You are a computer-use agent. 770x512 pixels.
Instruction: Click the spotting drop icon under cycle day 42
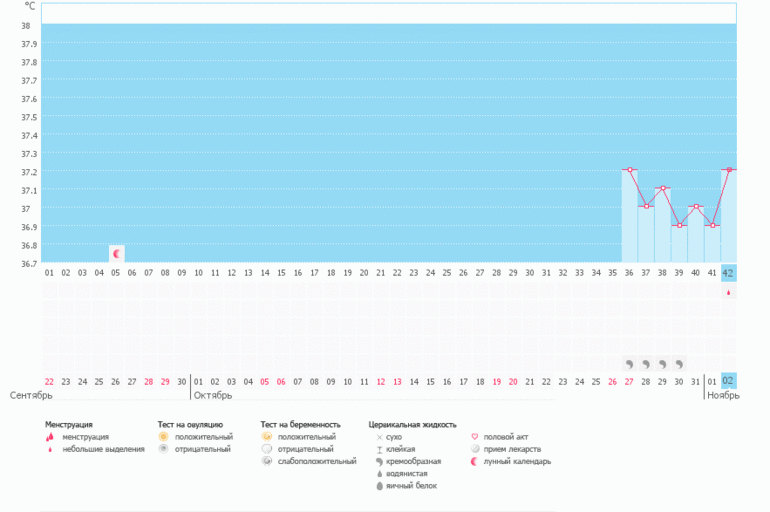click(x=728, y=293)
